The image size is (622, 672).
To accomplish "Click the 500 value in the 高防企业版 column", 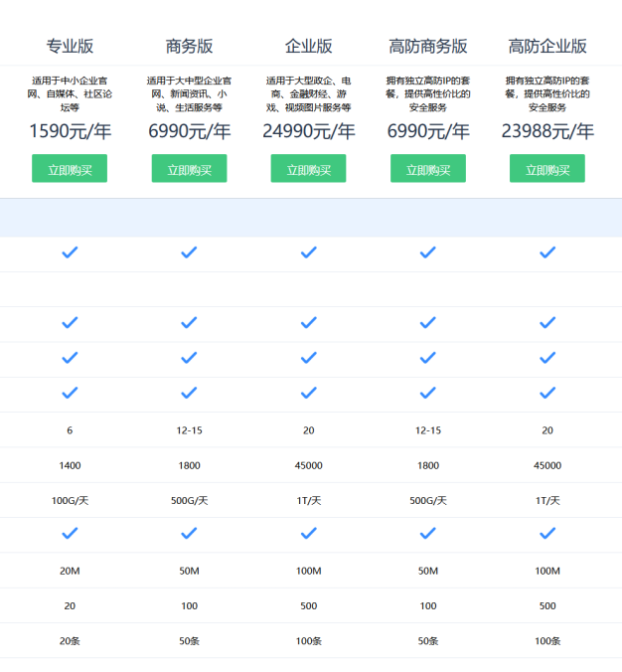I will pyautogui.click(x=547, y=606).
